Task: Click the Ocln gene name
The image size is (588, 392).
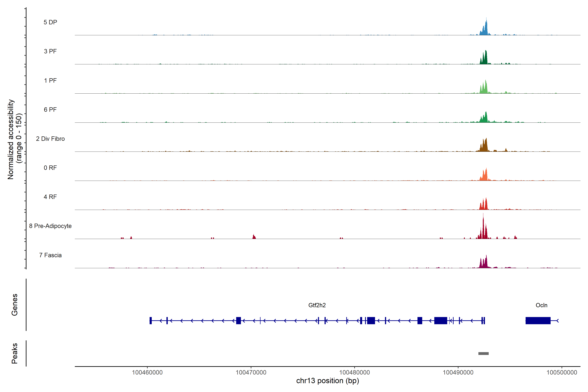Action: (541, 305)
